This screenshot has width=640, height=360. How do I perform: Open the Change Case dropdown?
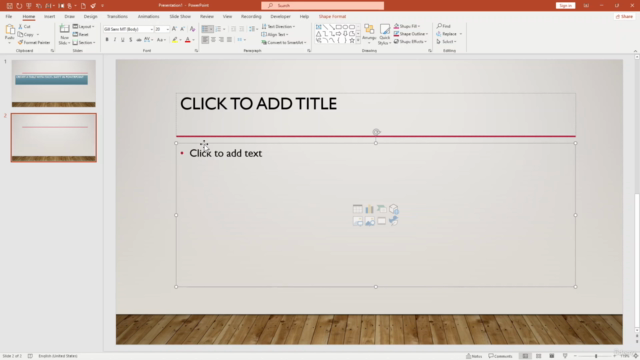click(x=162, y=40)
